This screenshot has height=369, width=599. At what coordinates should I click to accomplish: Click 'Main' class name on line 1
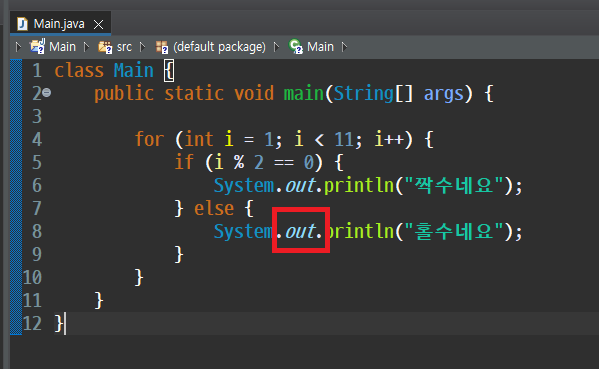134,71
